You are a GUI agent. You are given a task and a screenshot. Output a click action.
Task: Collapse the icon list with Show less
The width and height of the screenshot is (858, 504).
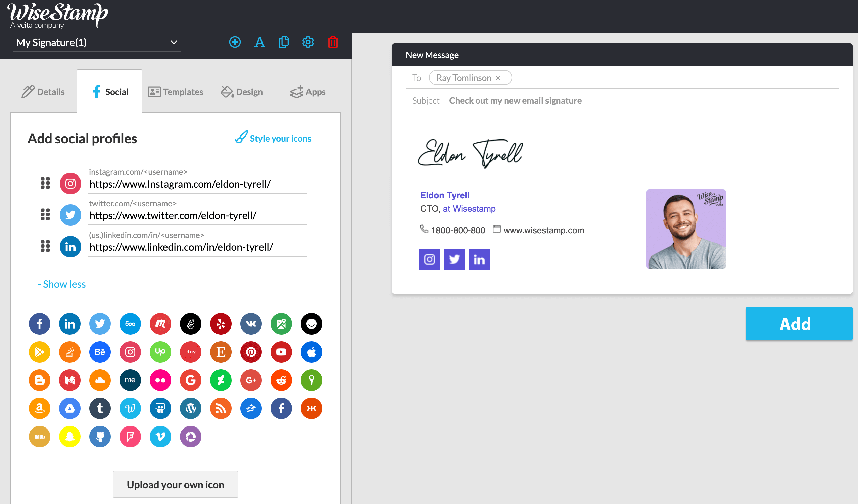[x=62, y=284]
